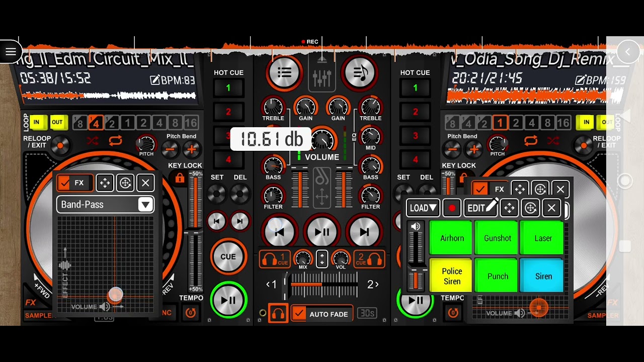Viewport: 644px width, 362px height.
Task: Toggle the AUTO FADE checkbox
Action: click(299, 314)
